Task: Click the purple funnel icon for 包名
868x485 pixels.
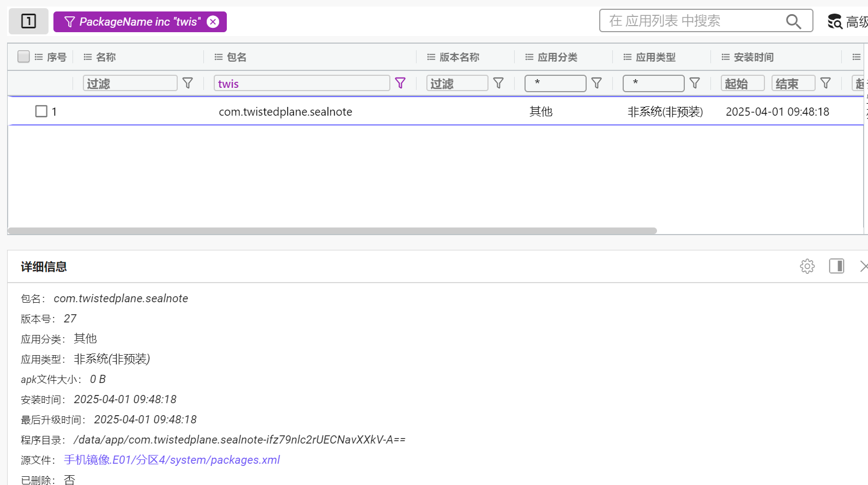Action: point(400,83)
